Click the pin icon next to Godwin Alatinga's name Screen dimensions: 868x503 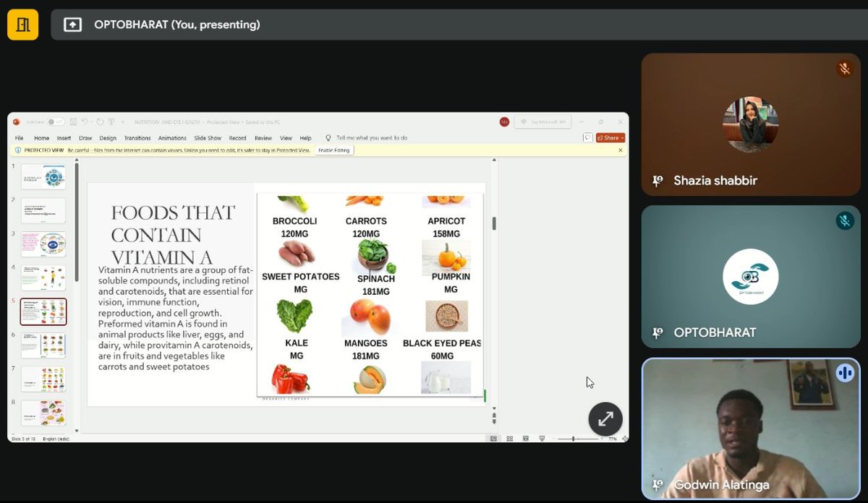coord(658,485)
